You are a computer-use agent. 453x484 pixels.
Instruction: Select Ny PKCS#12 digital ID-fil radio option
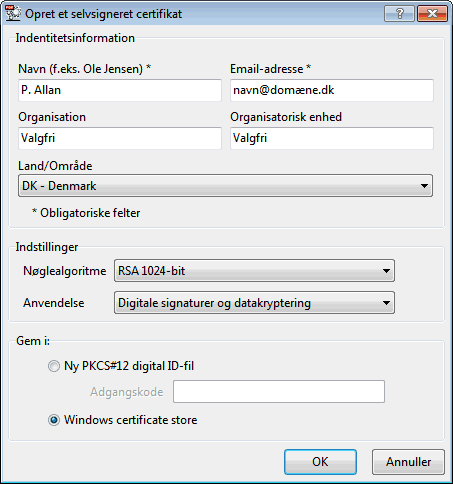coord(53,366)
